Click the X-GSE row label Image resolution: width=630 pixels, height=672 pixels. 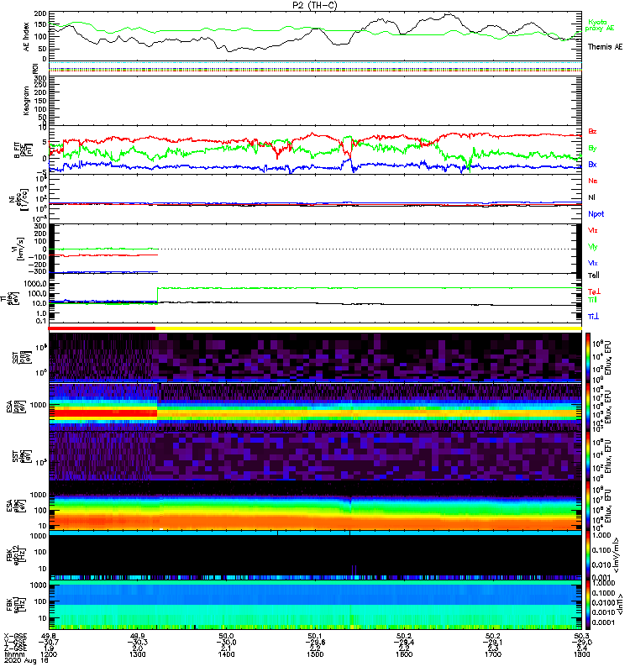(x=15, y=636)
